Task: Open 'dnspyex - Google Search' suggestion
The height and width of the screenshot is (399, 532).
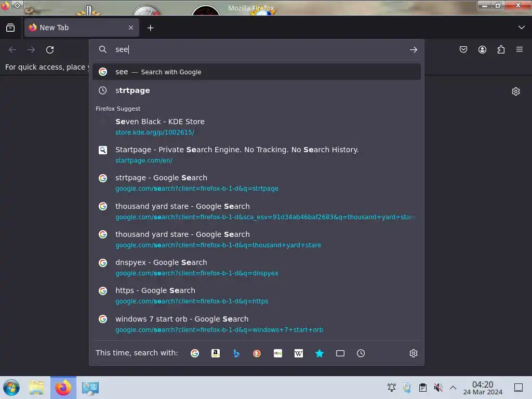Action: click(257, 268)
